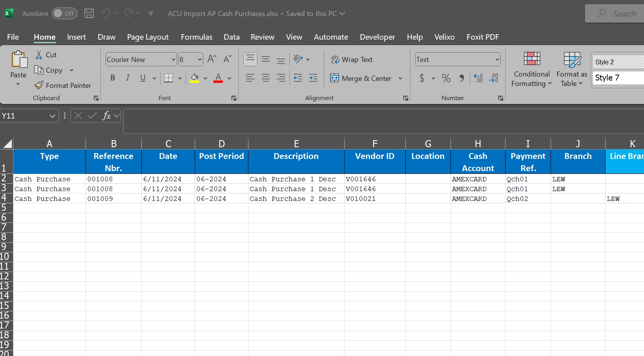The width and height of the screenshot is (644, 356).
Task: Apply center horizontal alignment
Action: pos(266,78)
